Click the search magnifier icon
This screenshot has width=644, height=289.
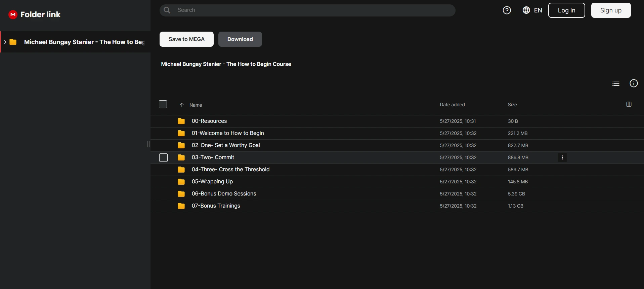tap(167, 10)
